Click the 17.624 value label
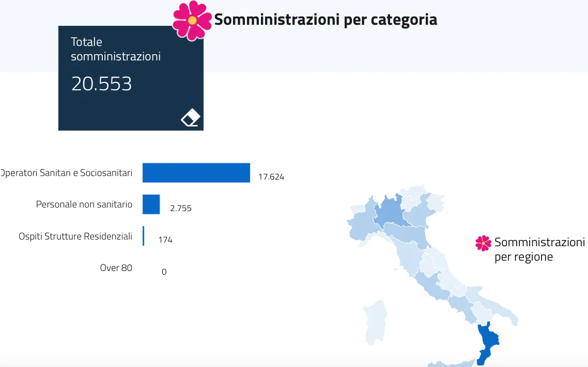This screenshot has height=367, width=588. [271, 177]
